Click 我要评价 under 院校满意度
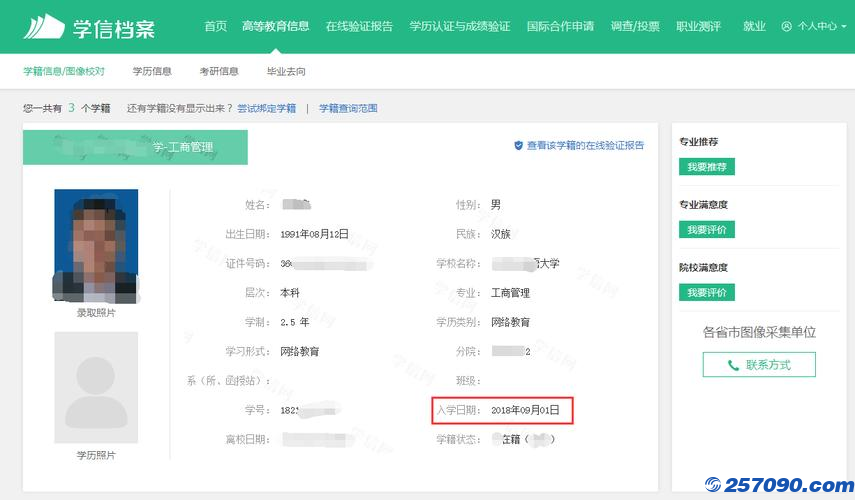The image size is (855, 500). coord(707,293)
